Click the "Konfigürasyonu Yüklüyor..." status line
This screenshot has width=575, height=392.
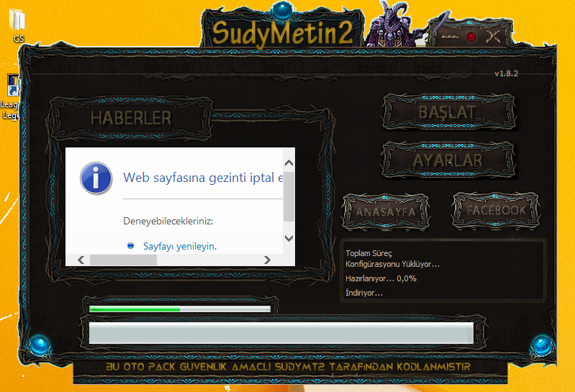click(392, 264)
